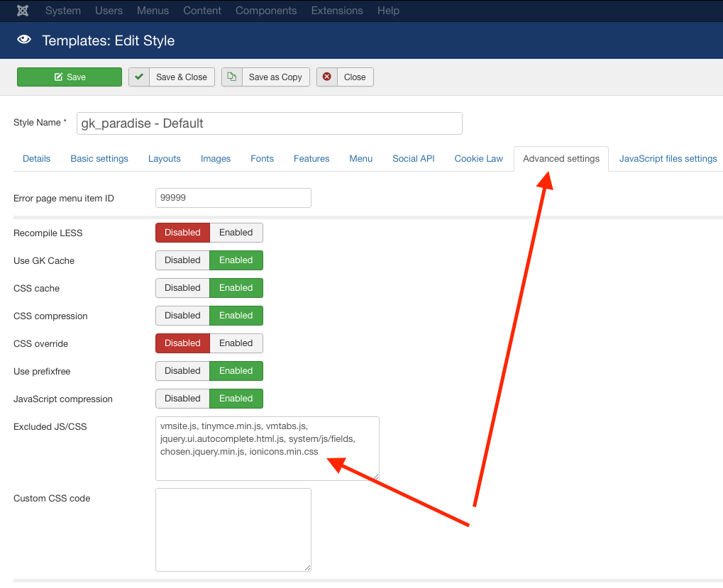Click the green Save button
The width and height of the screenshot is (723, 588).
point(70,77)
